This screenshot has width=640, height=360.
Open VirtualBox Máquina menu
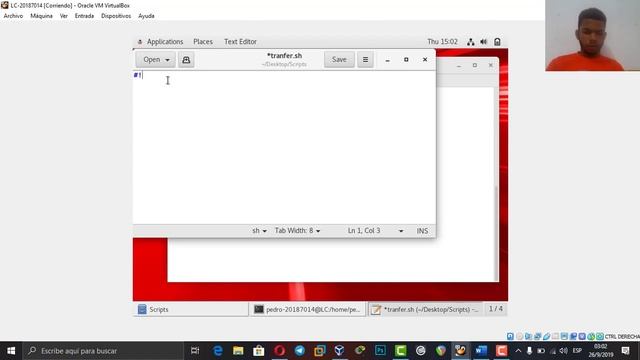(x=42, y=16)
